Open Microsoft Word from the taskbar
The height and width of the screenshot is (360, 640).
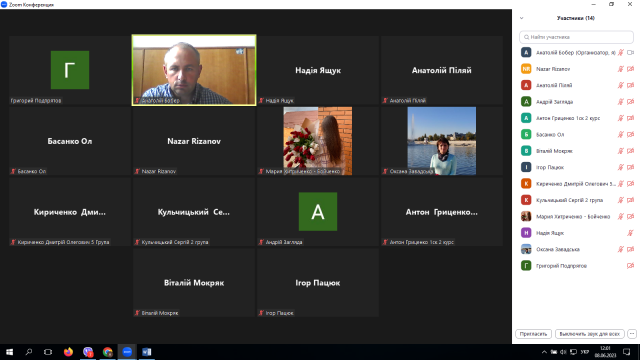pos(147,352)
